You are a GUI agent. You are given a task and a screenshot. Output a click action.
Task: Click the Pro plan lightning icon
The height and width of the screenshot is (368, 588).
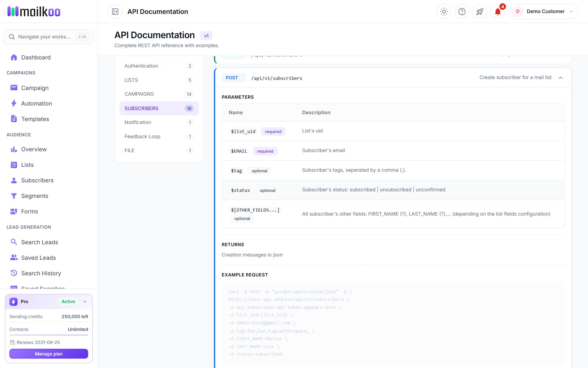coord(14,301)
